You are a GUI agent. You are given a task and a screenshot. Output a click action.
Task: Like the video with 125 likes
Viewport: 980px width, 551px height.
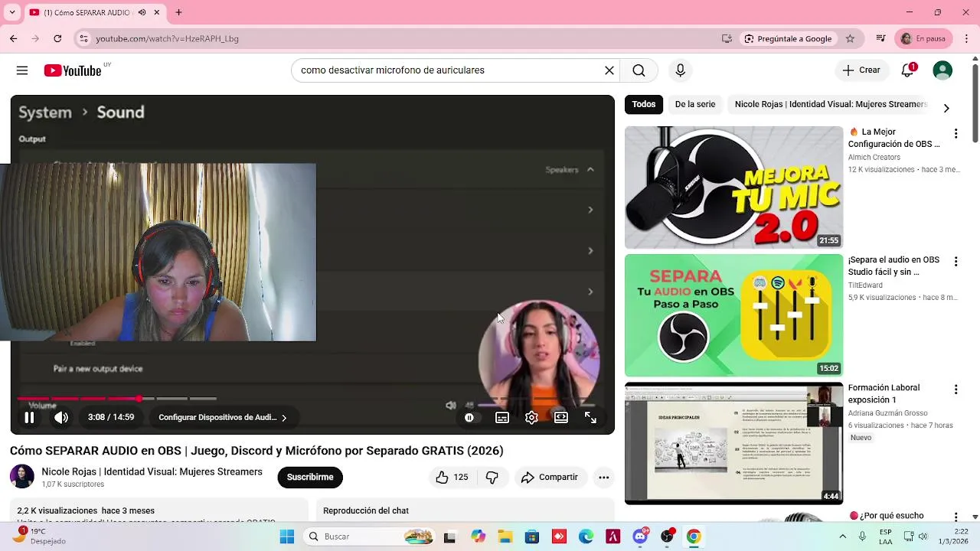coord(452,477)
